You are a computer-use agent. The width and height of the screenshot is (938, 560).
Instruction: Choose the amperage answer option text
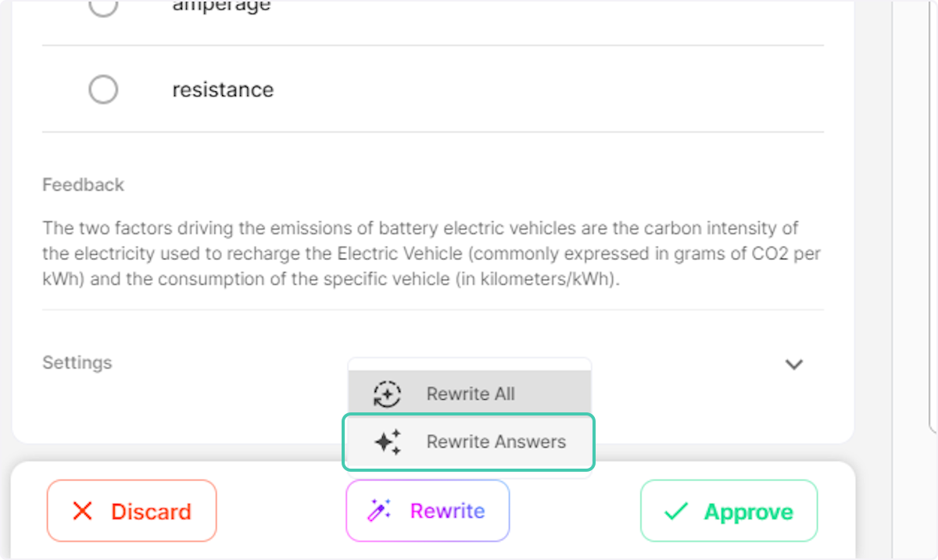221,6
